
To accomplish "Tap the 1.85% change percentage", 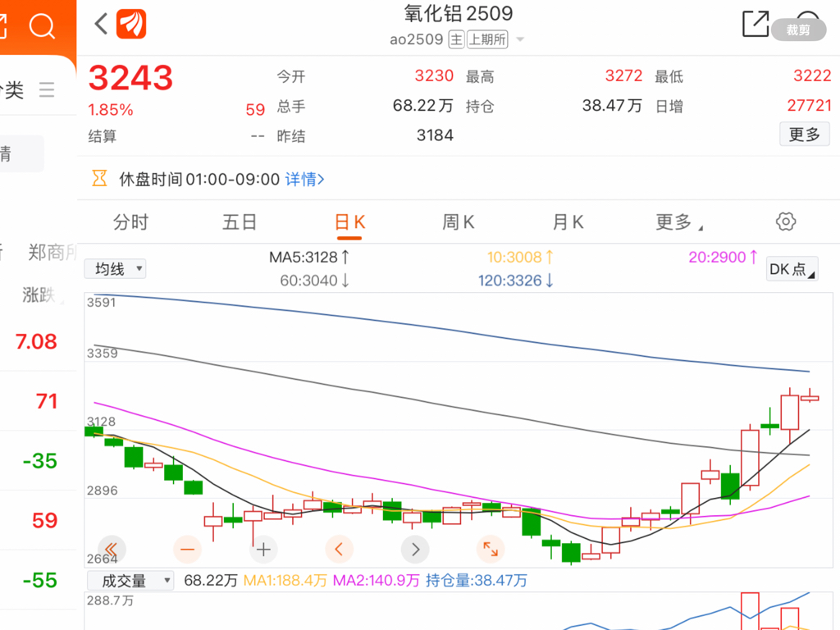I will (x=111, y=110).
